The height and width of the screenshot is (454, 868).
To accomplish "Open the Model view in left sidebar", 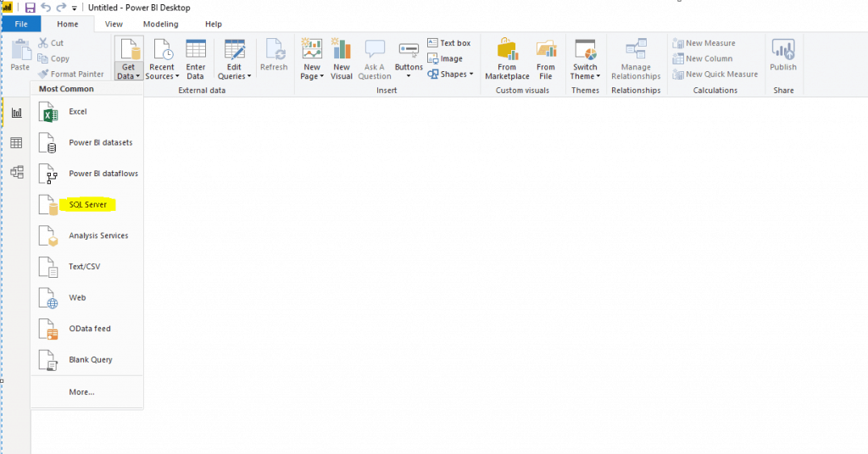I will [16, 172].
